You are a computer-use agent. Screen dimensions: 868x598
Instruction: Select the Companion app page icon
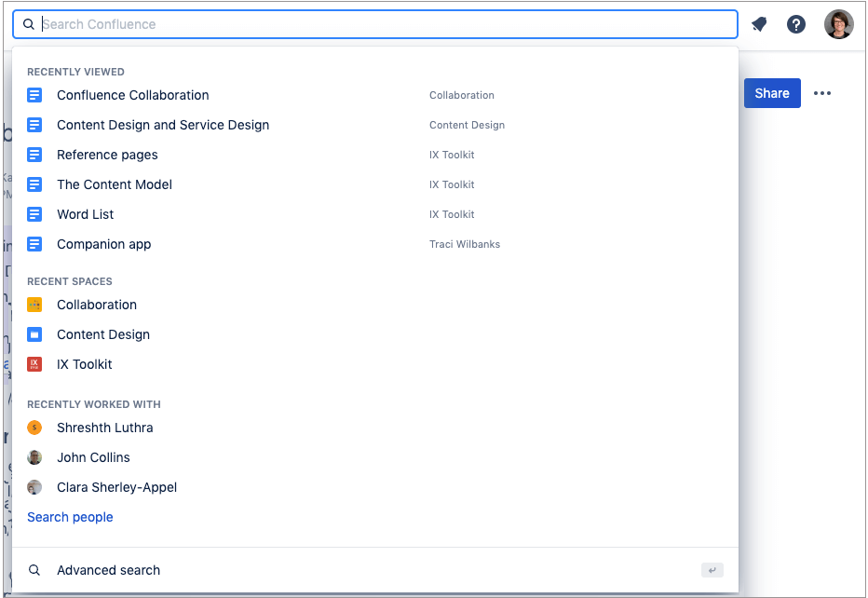click(x=34, y=243)
